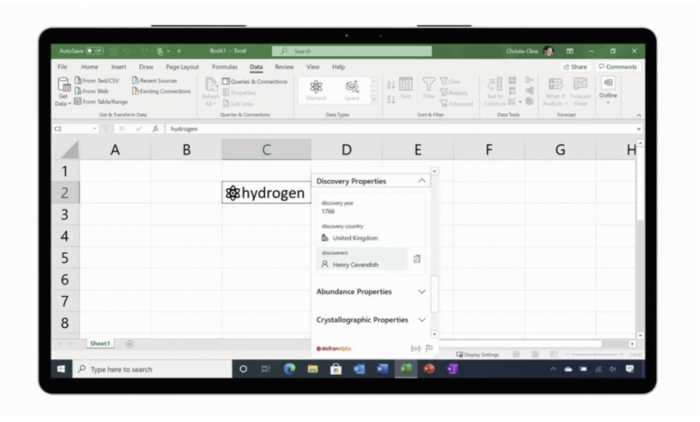Click Advanced filter option
700x422 pixels.
point(456,104)
